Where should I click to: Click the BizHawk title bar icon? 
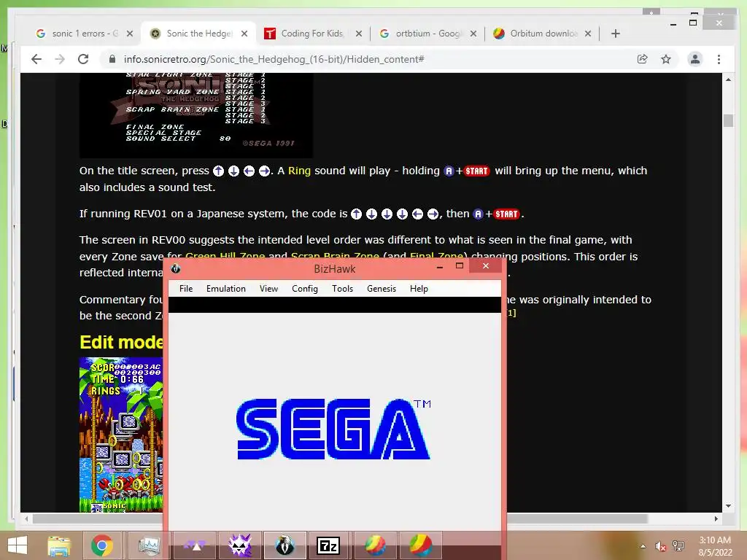[x=175, y=268]
